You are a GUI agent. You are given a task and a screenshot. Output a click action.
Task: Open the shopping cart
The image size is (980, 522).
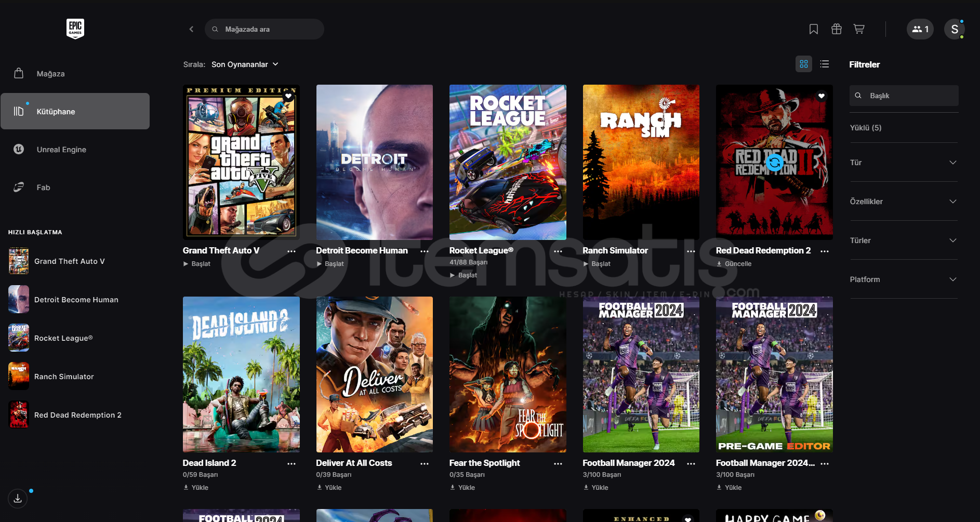(859, 29)
